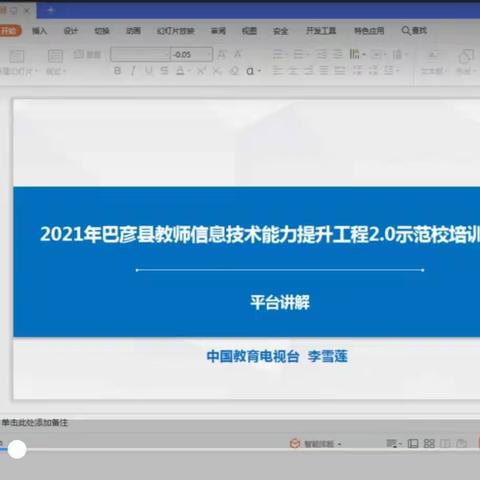Toggle subscript formatting
The width and height of the screenshot is (480, 480).
(x=217, y=71)
